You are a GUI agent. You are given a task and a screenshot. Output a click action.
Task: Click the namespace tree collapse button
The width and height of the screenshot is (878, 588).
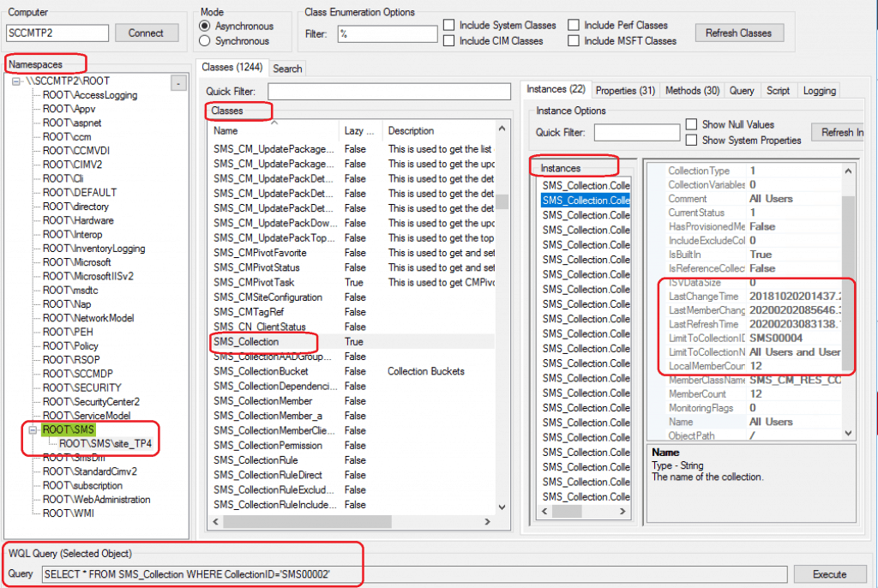click(x=178, y=83)
